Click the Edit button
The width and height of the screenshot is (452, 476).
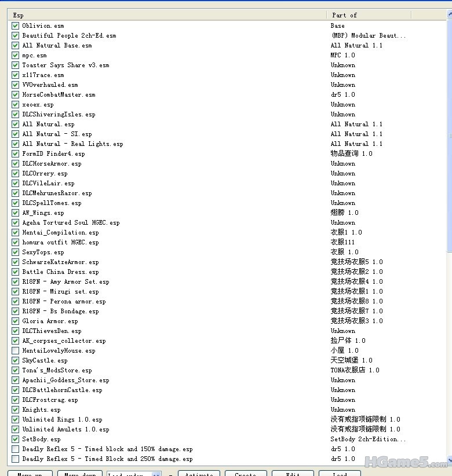pos(292,474)
